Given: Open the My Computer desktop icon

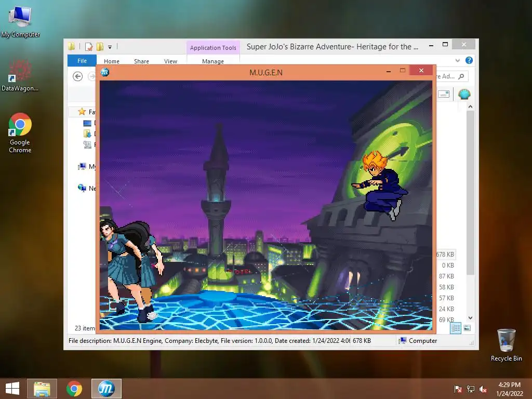Looking at the screenshot, I should tap(20, 22).
